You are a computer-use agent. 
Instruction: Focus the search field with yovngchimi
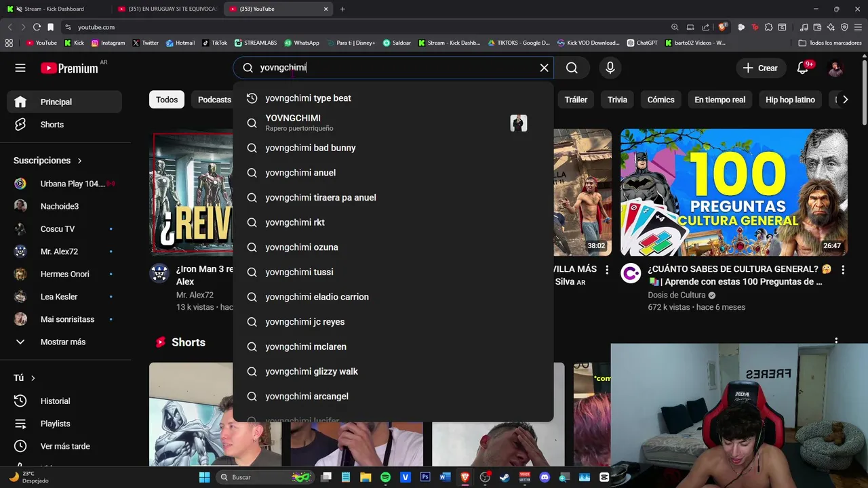(x=393, y=68)
